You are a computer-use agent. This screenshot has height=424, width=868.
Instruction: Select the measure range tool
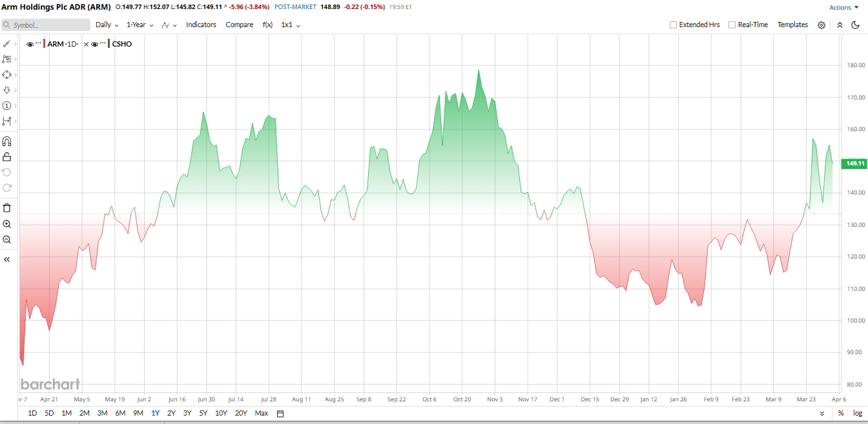[6, 121]
